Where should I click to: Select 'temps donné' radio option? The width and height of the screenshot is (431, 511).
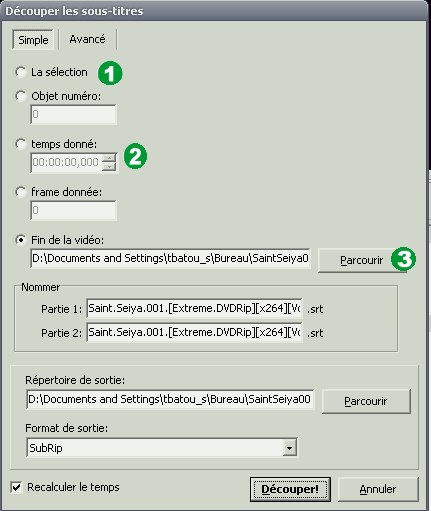point(21,144)
